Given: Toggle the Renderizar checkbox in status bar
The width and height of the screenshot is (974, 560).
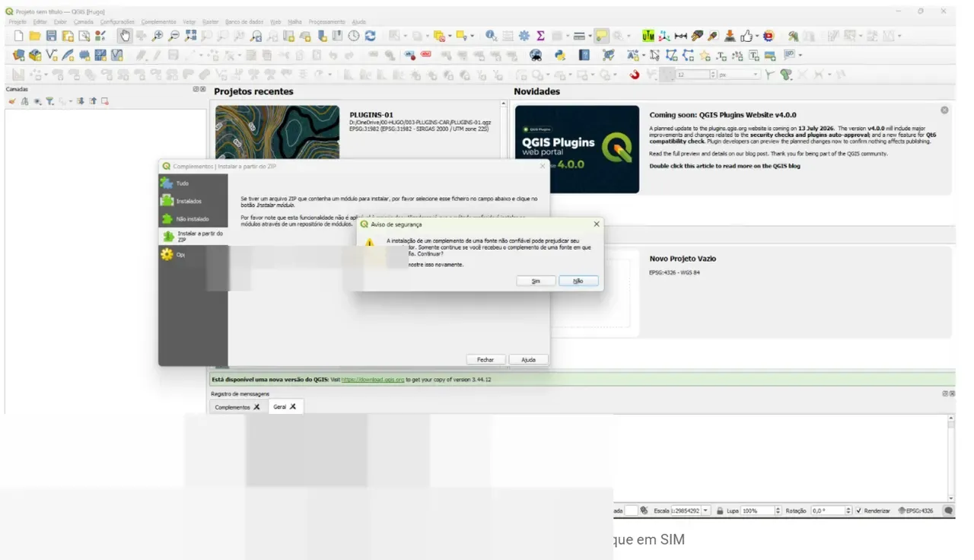Looking at the screenshot, I should [x=859, y=511].
